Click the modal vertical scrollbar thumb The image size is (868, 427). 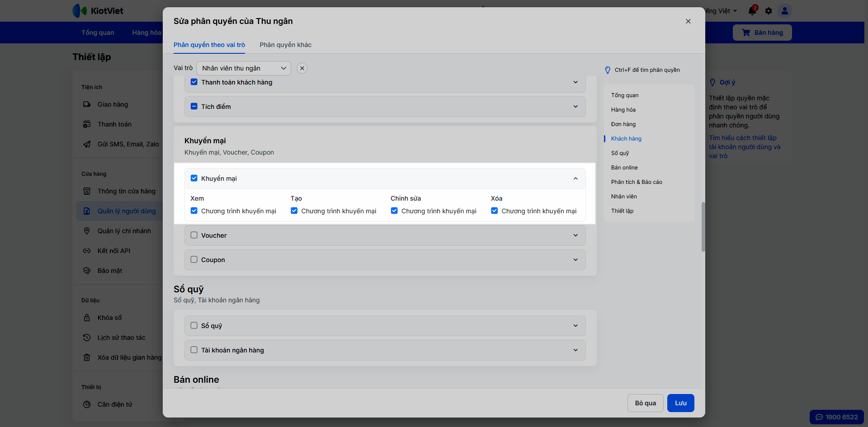(703, 226)
